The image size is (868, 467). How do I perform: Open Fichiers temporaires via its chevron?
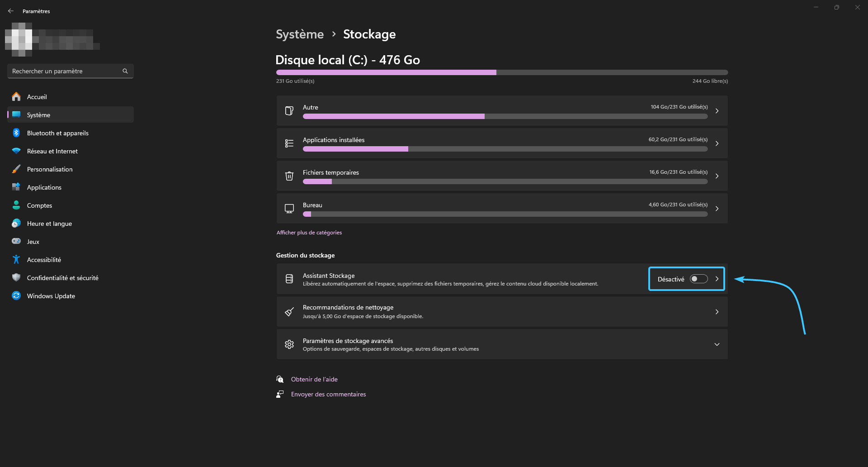(717, 176)
